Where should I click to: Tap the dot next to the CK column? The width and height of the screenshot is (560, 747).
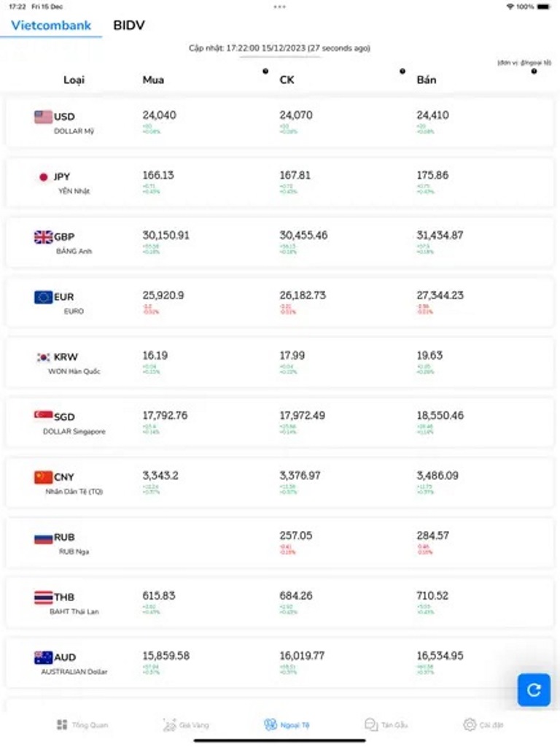(x=402, y=71)
